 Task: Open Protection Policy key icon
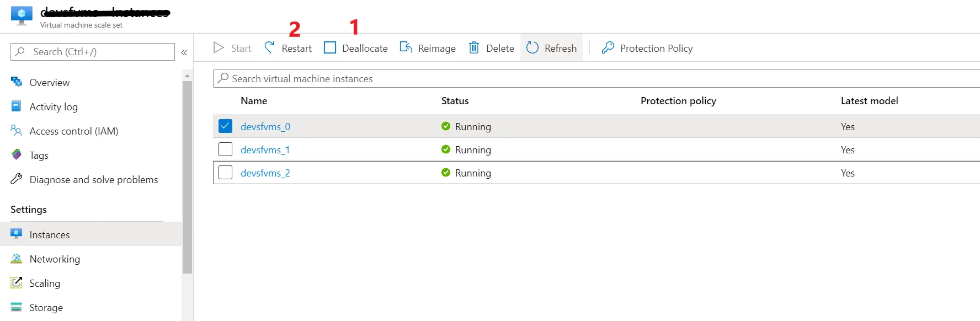click(x=608, y=48)
